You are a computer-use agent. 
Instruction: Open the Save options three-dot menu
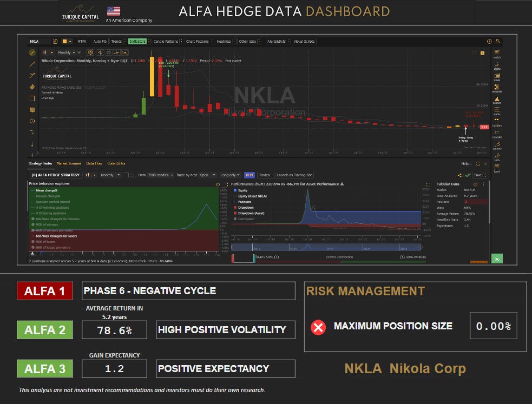pos(485,175)
